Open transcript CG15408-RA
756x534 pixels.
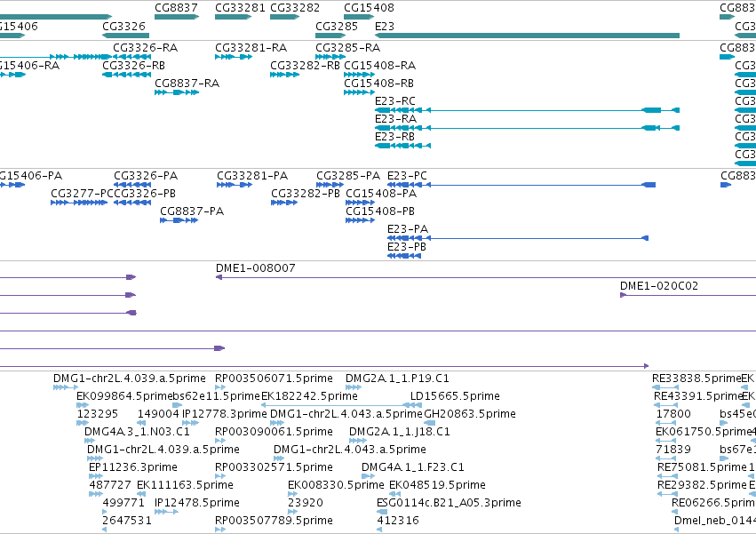coord(359,75)
